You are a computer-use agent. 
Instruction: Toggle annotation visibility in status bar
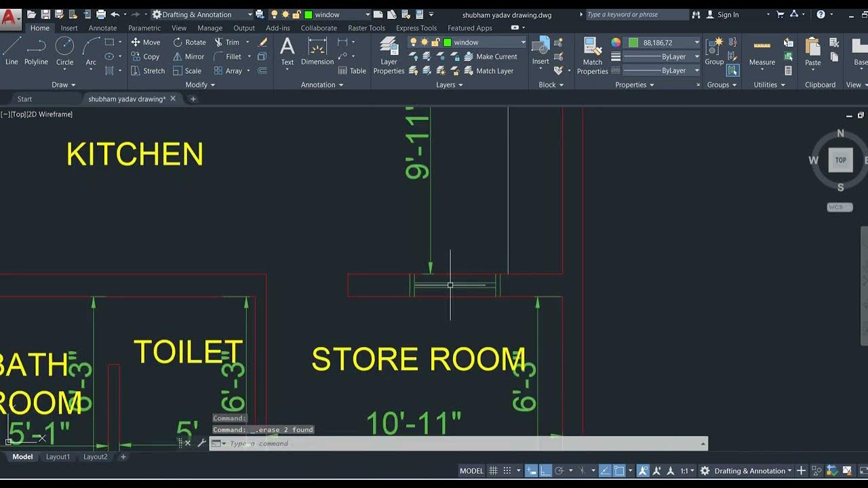click(643, 470)
